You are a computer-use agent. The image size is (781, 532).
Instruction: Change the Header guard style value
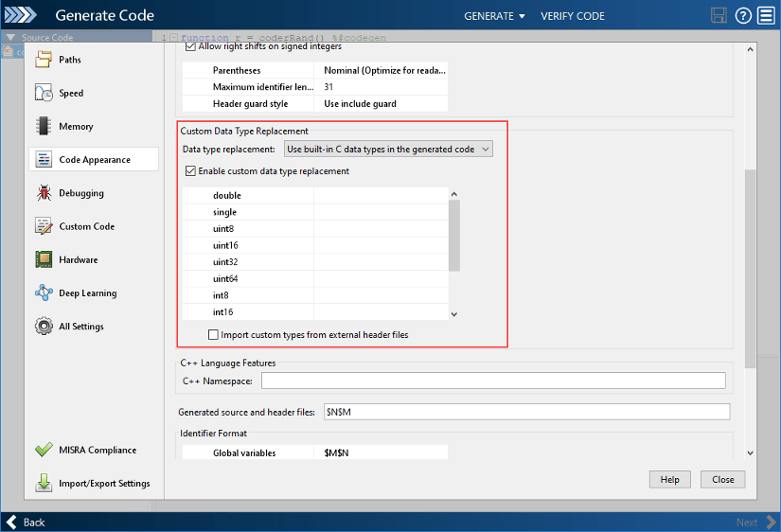[382, 103]
